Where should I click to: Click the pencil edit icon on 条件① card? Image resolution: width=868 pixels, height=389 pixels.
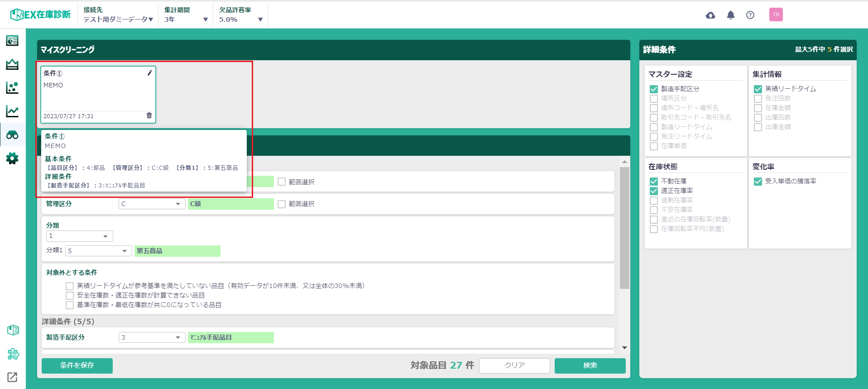[x=149, y=73]
